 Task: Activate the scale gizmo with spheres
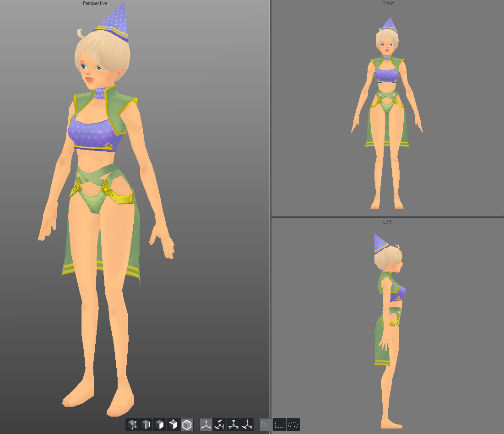pos(233,425)
